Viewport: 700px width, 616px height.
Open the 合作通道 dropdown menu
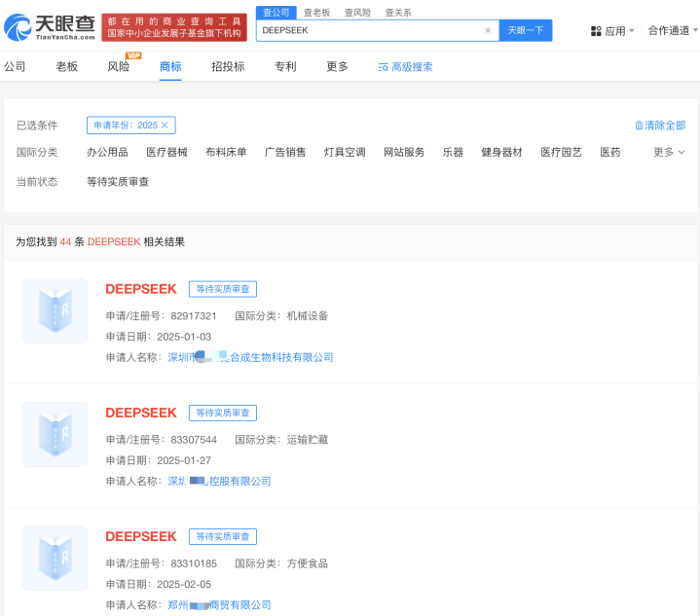[672, 31]
